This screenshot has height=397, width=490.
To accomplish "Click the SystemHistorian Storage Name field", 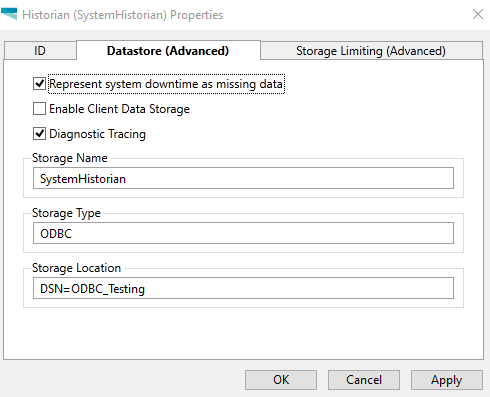I will (x=243, y=178).
